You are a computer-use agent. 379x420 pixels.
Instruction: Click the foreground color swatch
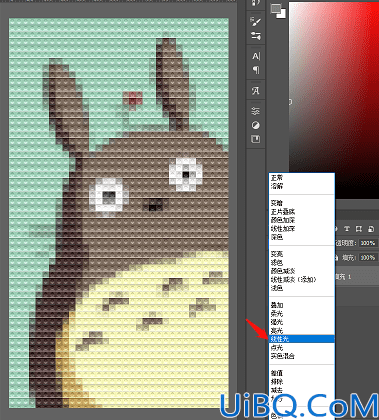click(276, 9)
